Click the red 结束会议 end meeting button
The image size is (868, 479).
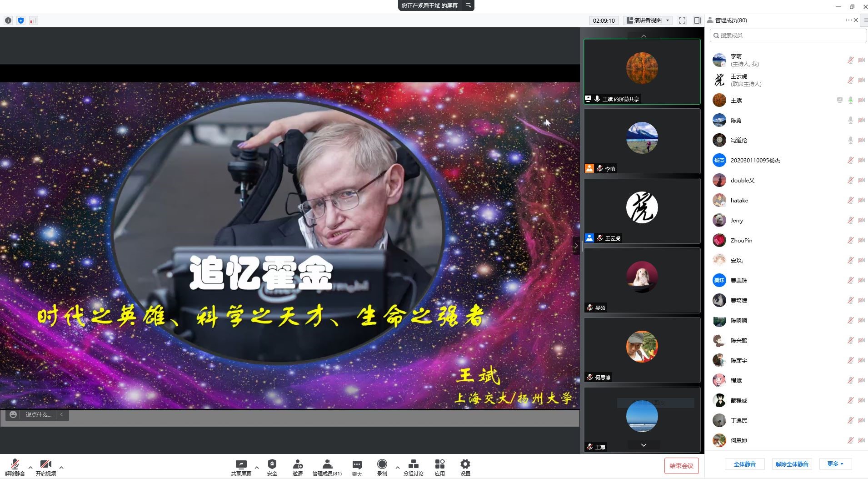point(681,466)
